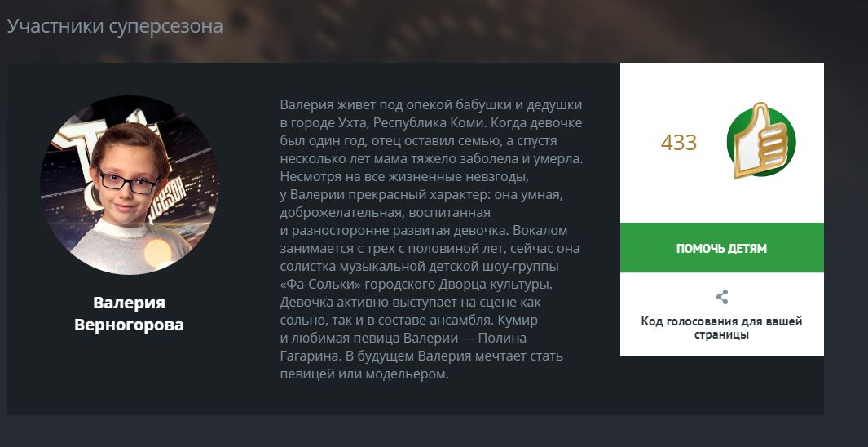Click the ПОМОЧЬ ДЕТЯМ green button
Screen dimensions: 868x447
[722, 248]
